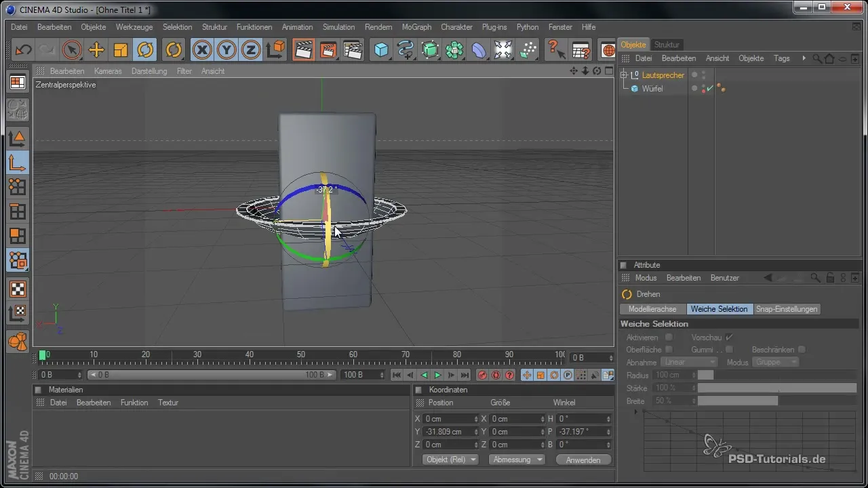
Task: Enable the Oberfläche checkbox
Action: (x=669, y=349)
